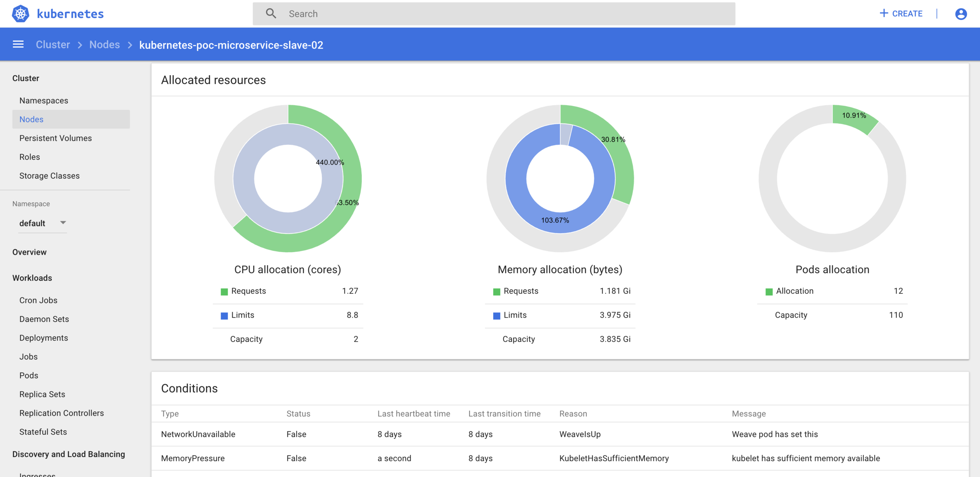
Task: Click the CREATE button
Action: click(907, 14)
